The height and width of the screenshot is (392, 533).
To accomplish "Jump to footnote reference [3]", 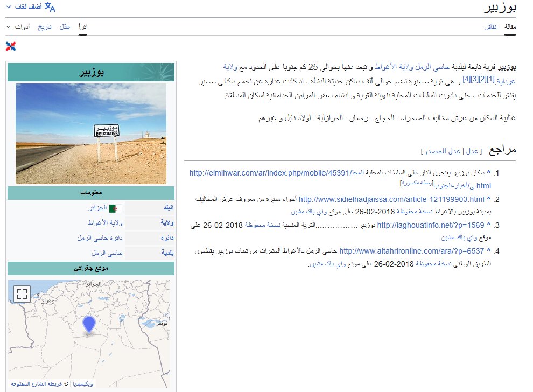I will [x=474, y=79].
